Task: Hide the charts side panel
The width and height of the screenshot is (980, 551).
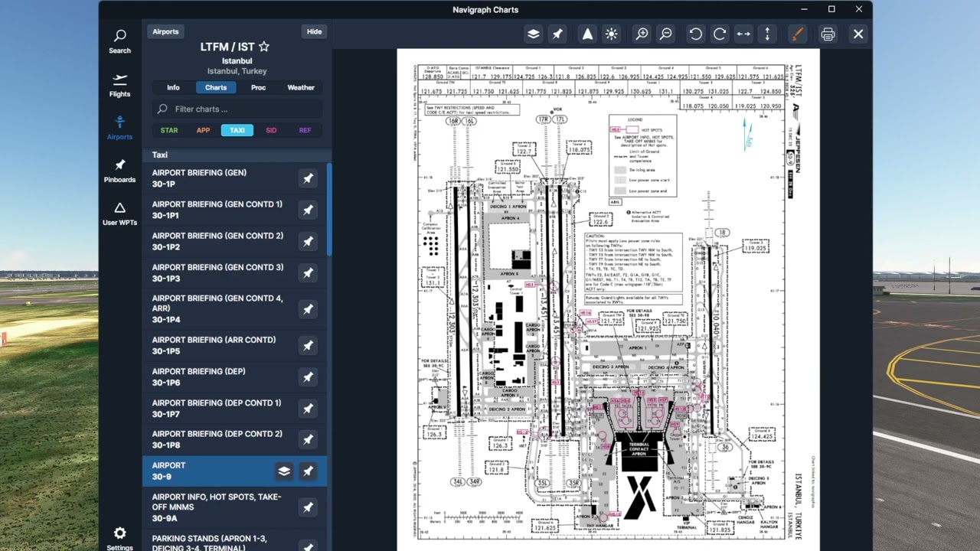Action: (x=315, y=31)
